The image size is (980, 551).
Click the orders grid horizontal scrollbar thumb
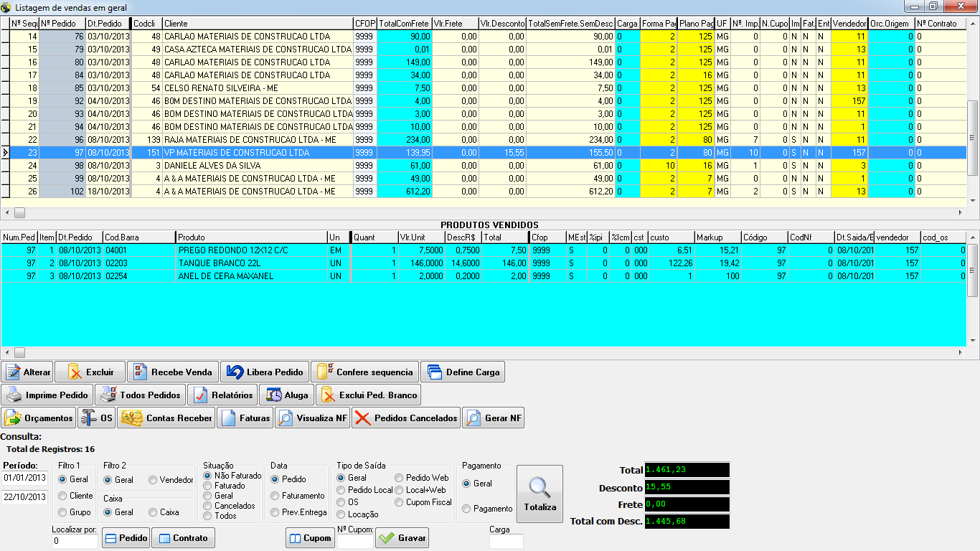[19, 213]
